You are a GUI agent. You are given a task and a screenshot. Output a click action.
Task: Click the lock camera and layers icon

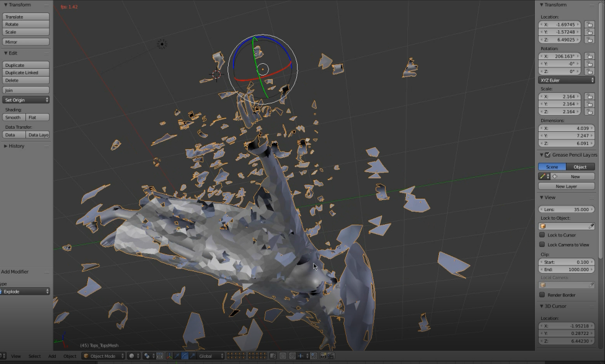(273, 356)
